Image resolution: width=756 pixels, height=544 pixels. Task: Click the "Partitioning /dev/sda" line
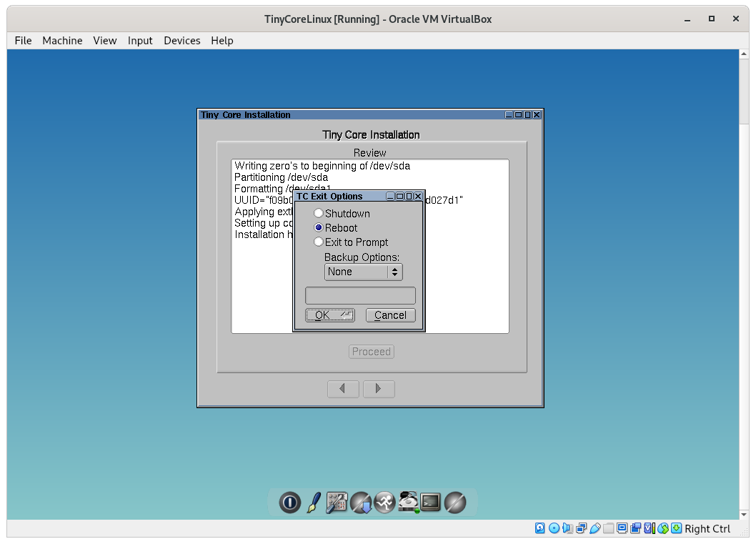[x=281, y=177]
